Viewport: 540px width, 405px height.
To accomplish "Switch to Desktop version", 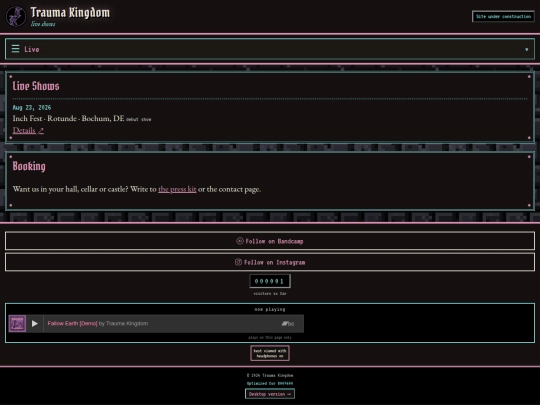I will (x=270, y=394).
